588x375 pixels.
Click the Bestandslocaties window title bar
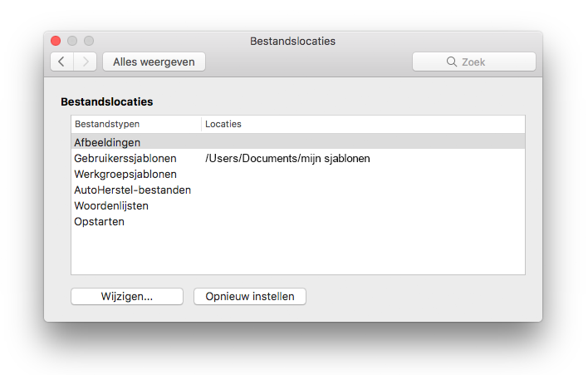pyautogui.click(x=293, y=41)
